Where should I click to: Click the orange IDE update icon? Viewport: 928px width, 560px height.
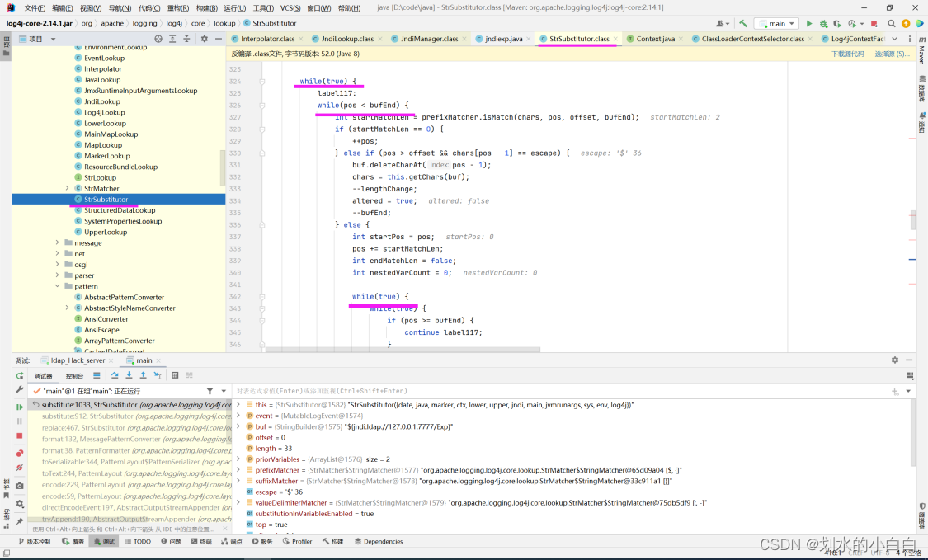point(906,24)
